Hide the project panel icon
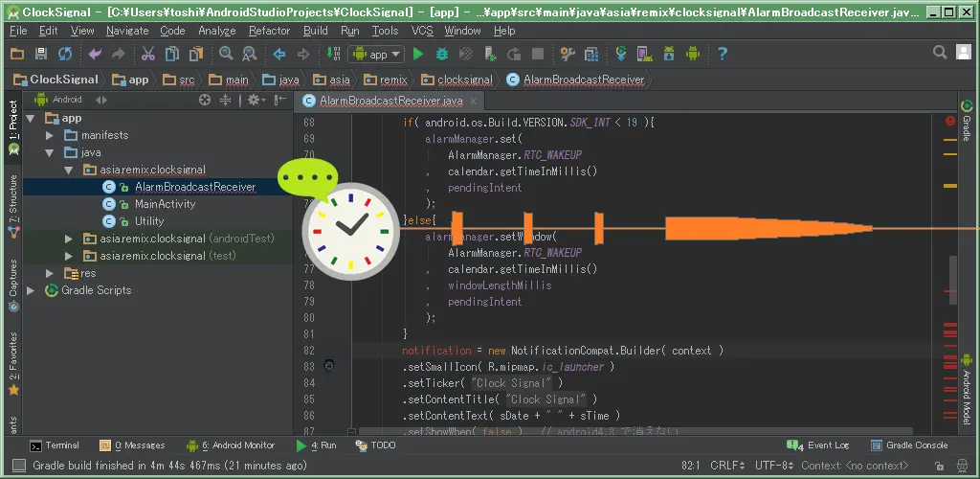 (280, 100)
